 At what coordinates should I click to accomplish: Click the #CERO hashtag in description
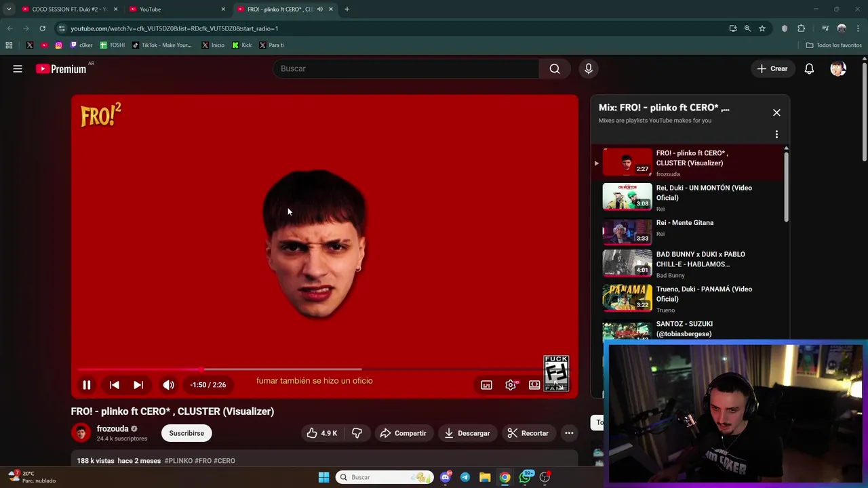(224, 461)
